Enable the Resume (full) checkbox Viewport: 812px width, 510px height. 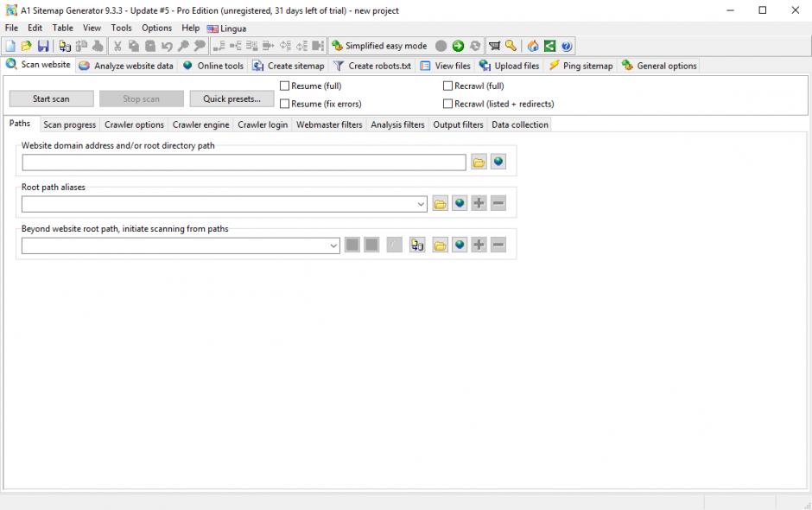point(284,86)
